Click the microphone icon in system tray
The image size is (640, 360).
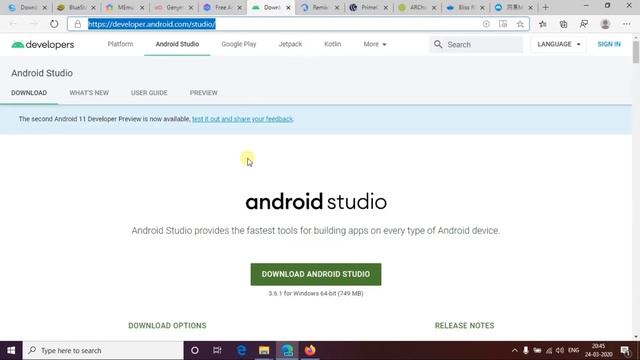[x=526, y=350]
